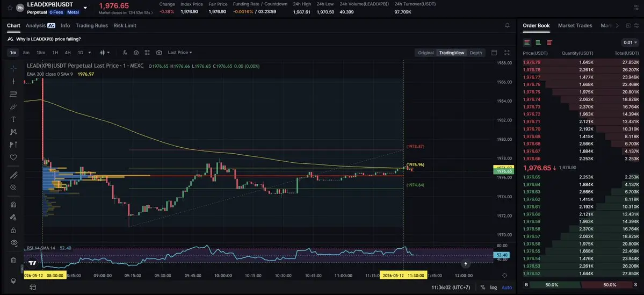This screenshot has width=644, height=295.
Task: Toggle hide all drawings eye icon
Action: pyautogui.click(x=13, y=243)
